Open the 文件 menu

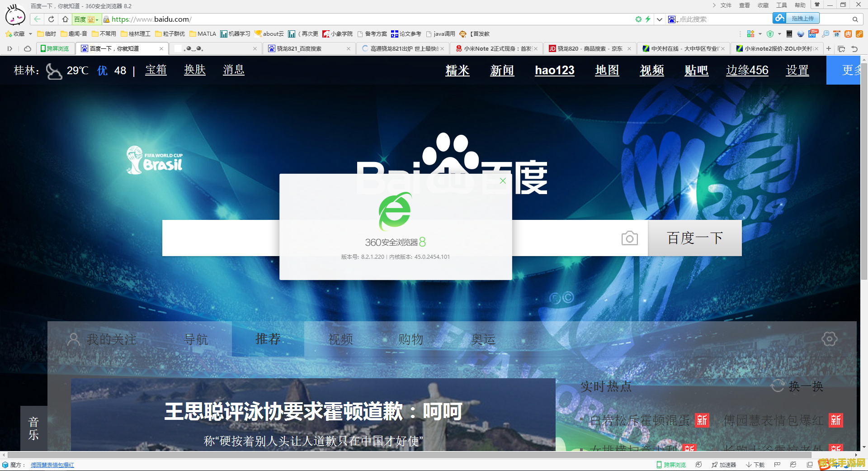click(726, 5)
